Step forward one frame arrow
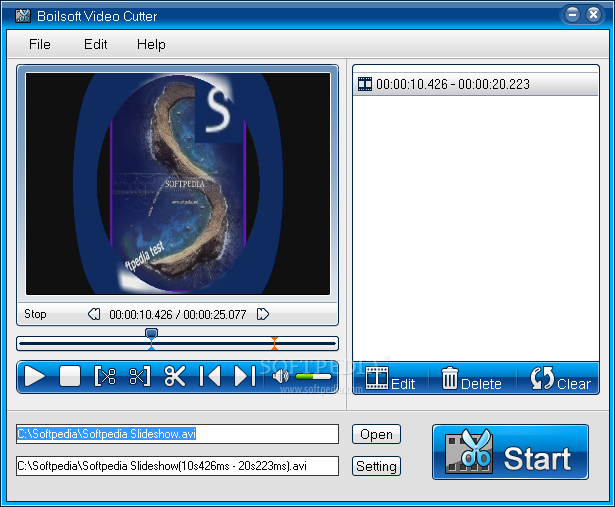615x507 pixels. click(263, 314)
